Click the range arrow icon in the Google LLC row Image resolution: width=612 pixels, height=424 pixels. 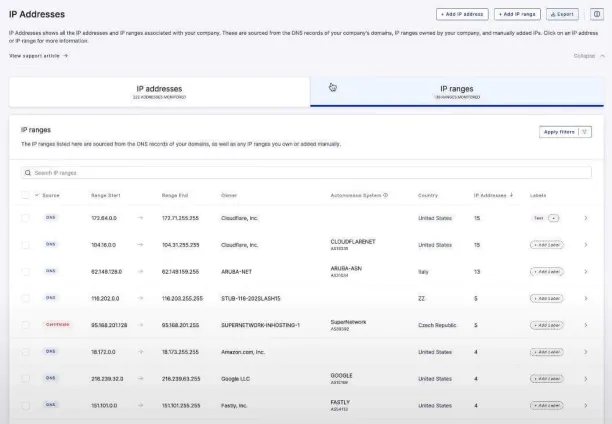[141, 378]
